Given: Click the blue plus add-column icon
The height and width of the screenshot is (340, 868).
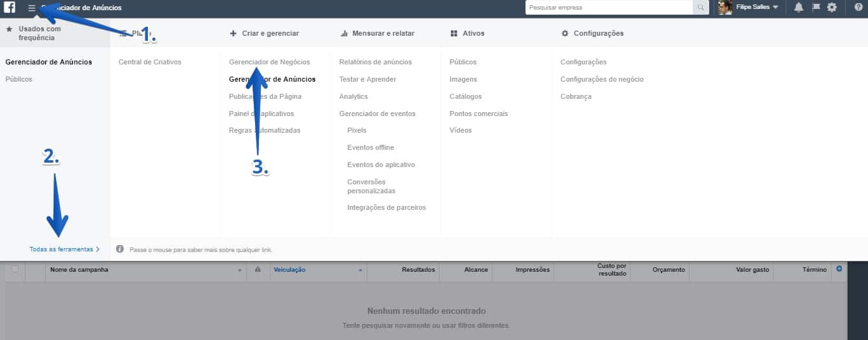Looking at the screenshot, I should click(839, 269).
